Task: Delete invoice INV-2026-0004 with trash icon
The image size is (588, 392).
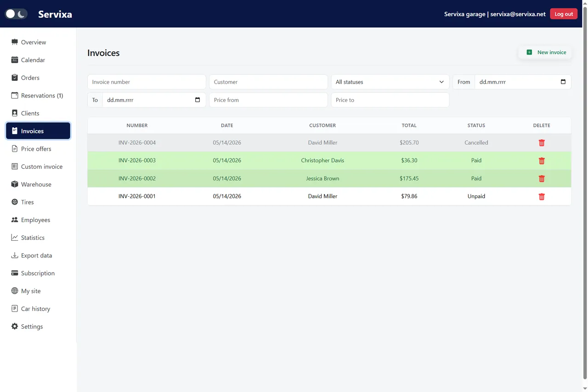Action: click(x=542, y=143)
